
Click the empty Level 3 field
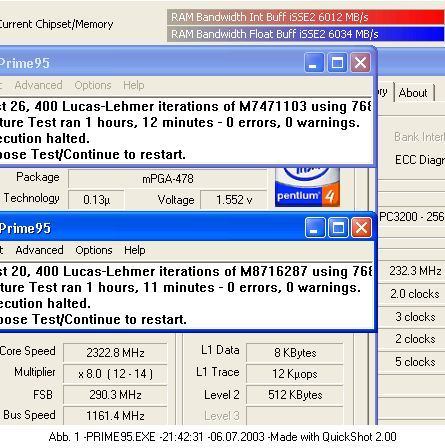point(295,416)
